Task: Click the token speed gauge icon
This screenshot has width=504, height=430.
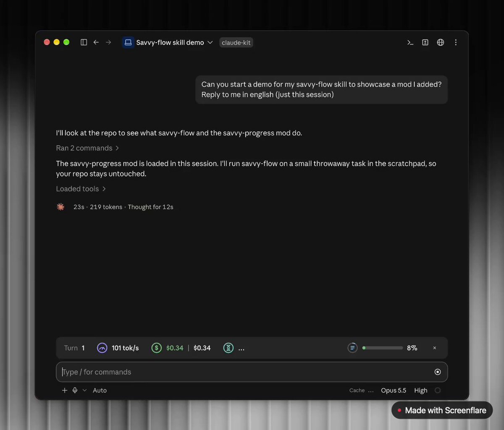Action: (x=102, y=348)
